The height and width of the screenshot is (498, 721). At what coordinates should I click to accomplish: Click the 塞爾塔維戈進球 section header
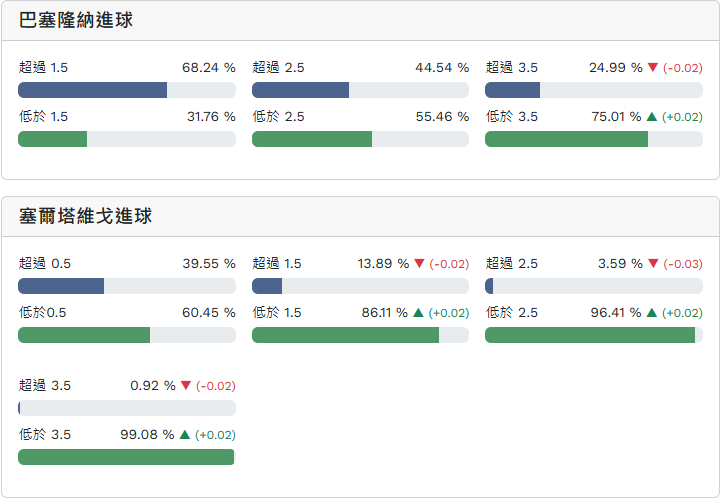tap(86, 216)
